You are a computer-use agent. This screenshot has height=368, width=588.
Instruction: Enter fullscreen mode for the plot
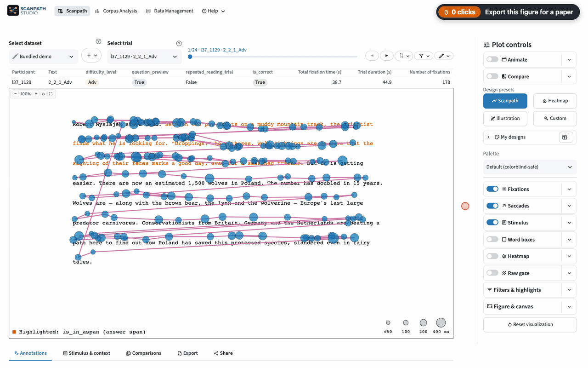point(51,94)
